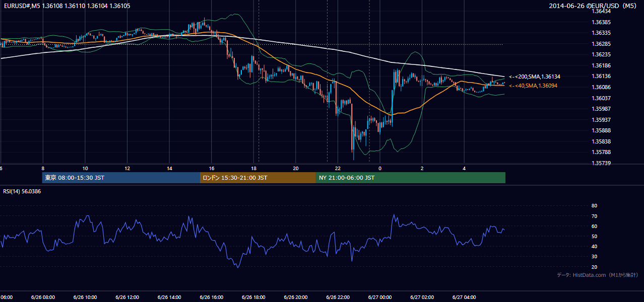Click price axis label 1.35739
The height and width of the screenshot is (302, 644).
pos(601,163)
